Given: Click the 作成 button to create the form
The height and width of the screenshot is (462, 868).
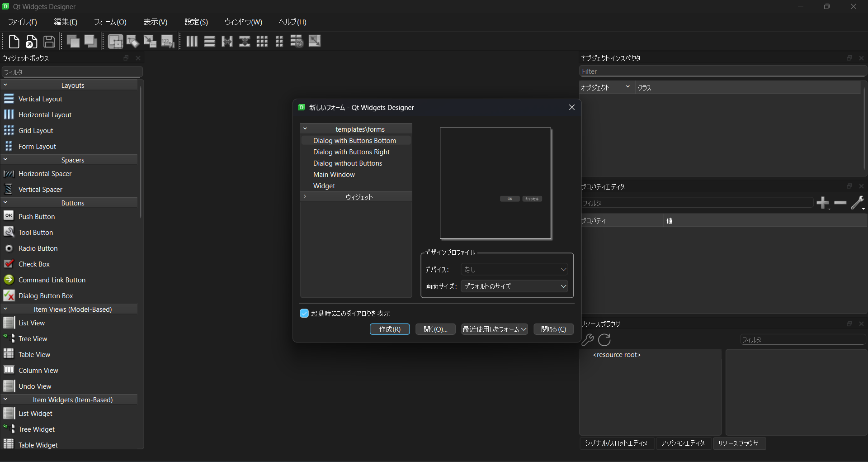Looking at the screenshot, I should [x=390, y=329].
